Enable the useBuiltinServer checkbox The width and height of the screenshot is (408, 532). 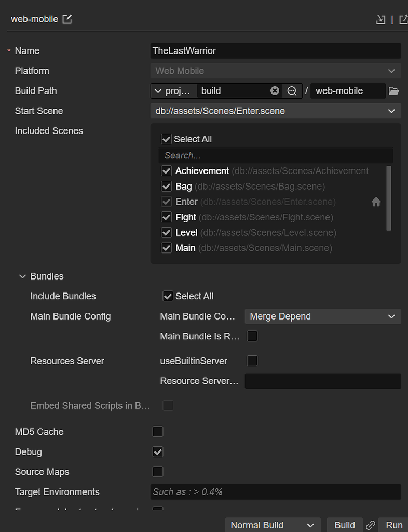pos(252,361)
